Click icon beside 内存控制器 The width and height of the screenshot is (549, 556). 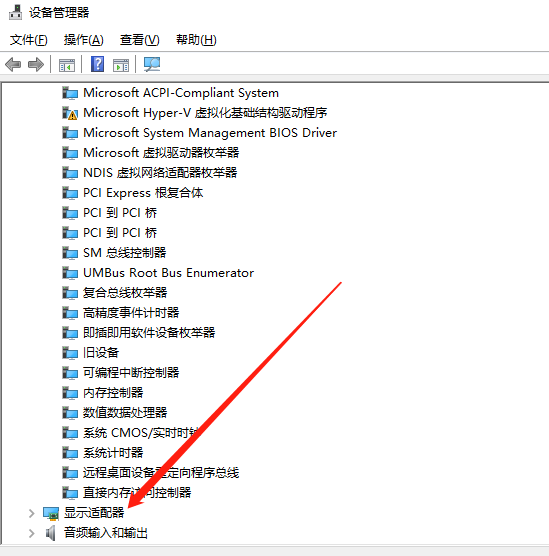click(x=70, y=393)
